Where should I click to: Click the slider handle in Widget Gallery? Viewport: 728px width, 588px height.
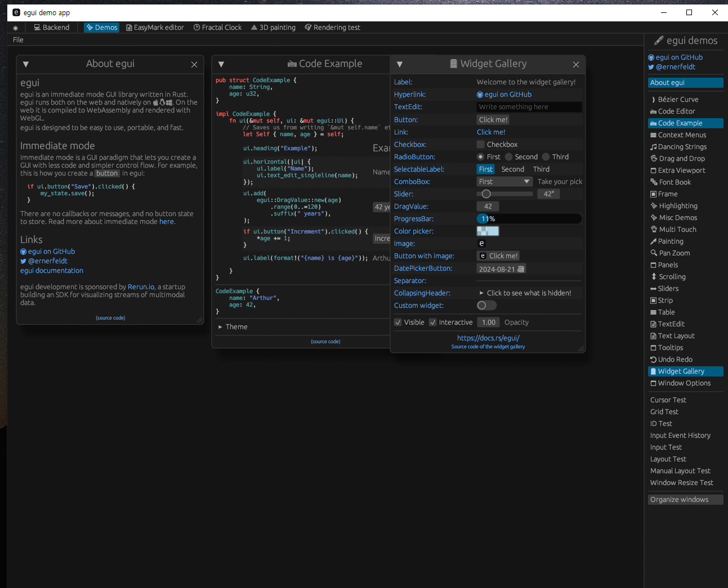coord(486,194)
